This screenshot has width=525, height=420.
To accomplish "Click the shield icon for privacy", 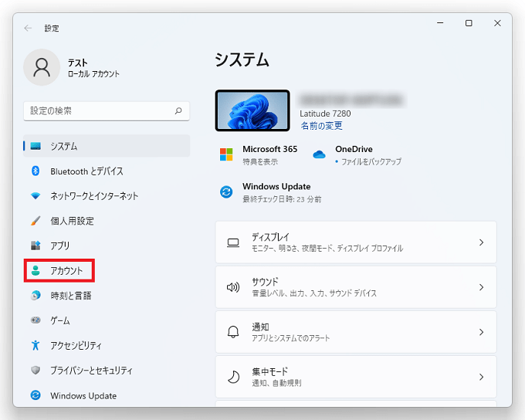I will pyautogui.click(x=36, y=370).
